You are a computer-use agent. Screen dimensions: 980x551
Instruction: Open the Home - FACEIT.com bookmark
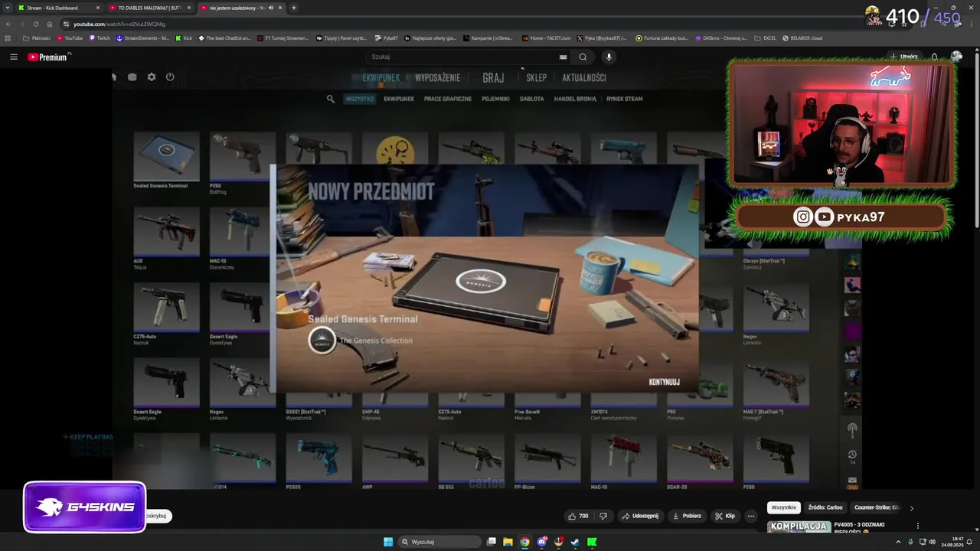547,37
